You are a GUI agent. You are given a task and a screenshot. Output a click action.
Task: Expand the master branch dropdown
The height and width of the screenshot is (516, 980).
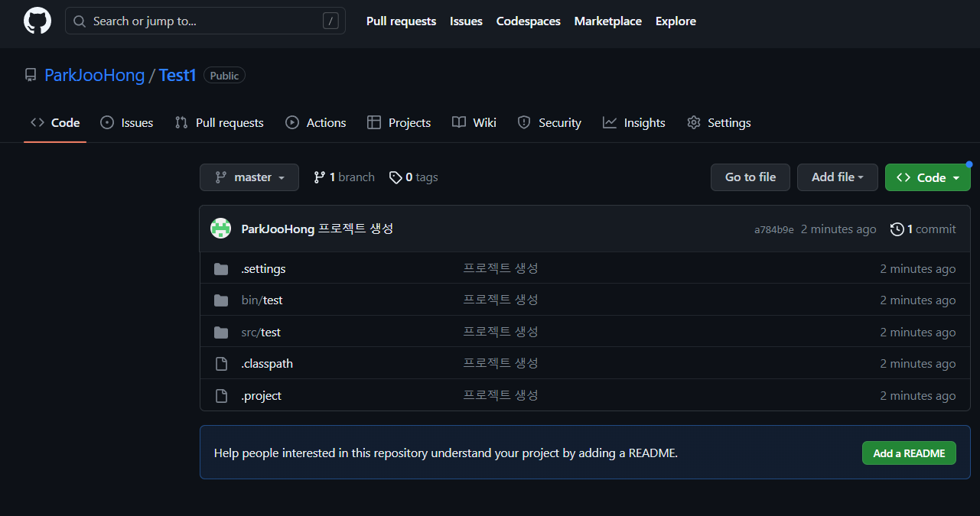[x=249, y=177]
